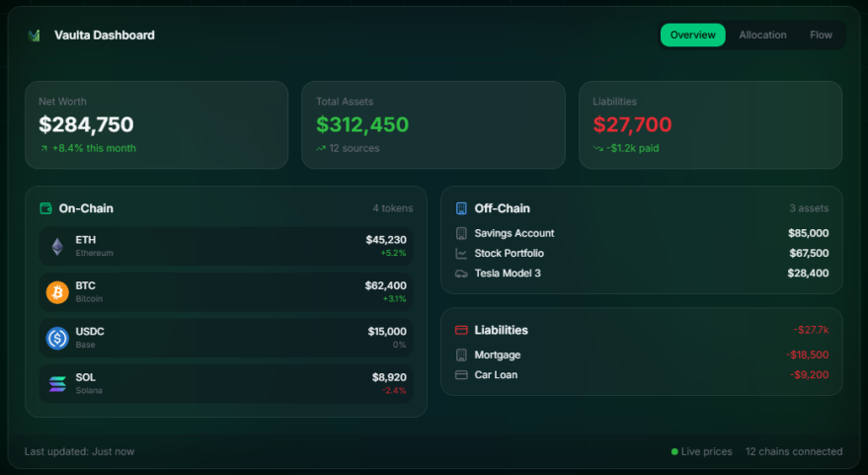Click the -$27.7k liabilities total
Image resolution: width=868 pixels, height=475 pixels.
(x=811, y=331)
